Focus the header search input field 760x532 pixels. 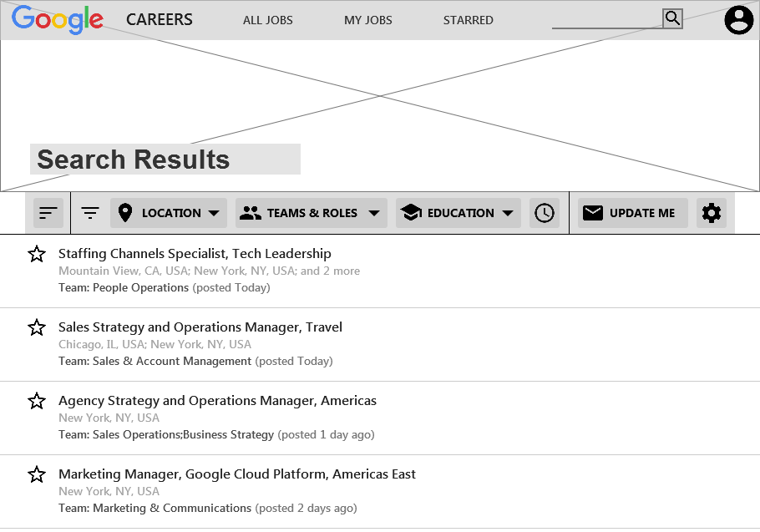(x=607, y=19)
